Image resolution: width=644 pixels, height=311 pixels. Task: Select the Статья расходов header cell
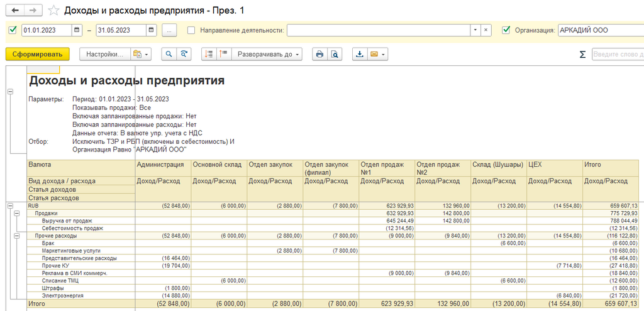click(x=81, y=198)
